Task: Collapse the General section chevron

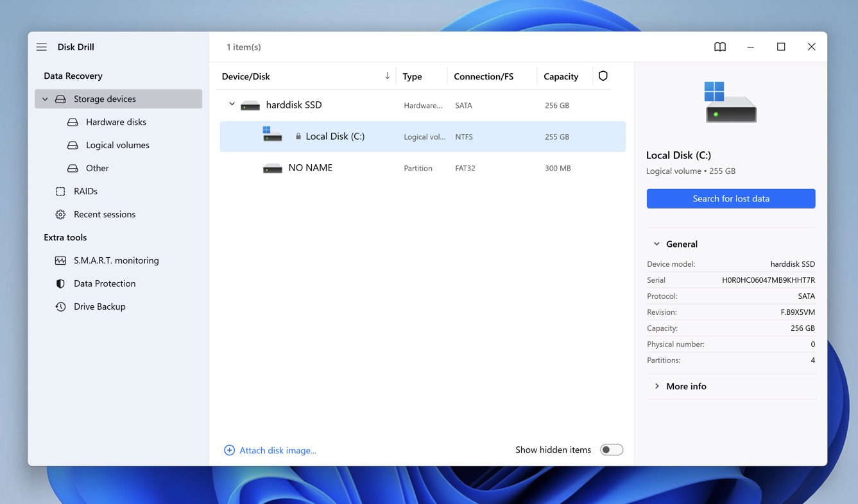Action: coord(656,244)
